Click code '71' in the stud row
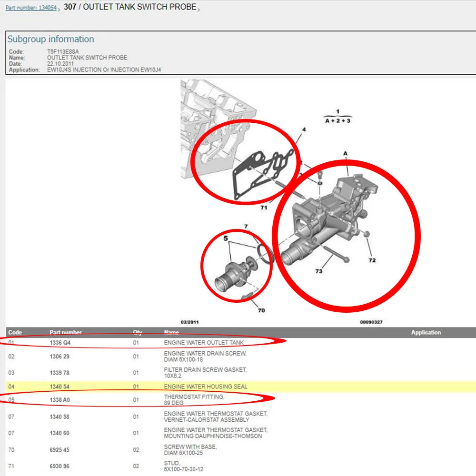476x476 pixels. pyautogui.click(x=11, y=466)
